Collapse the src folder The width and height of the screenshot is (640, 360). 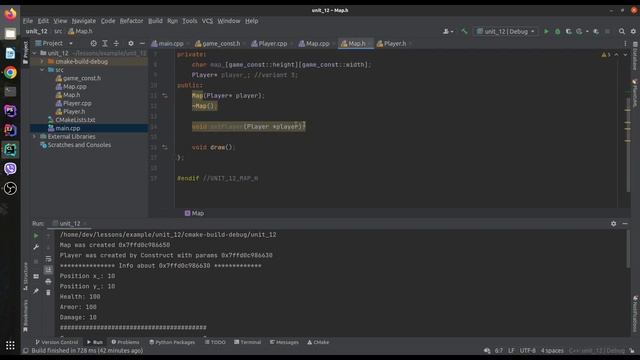pyautogui.click(x=42, y=70)
